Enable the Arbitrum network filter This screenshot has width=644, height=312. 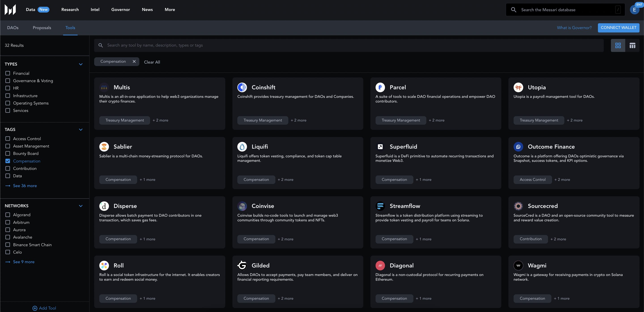(8, 222)
